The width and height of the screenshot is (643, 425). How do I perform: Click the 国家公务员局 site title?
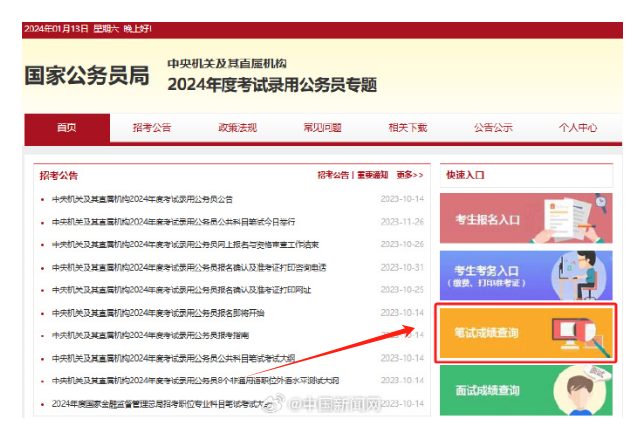(x=87, y=76)
